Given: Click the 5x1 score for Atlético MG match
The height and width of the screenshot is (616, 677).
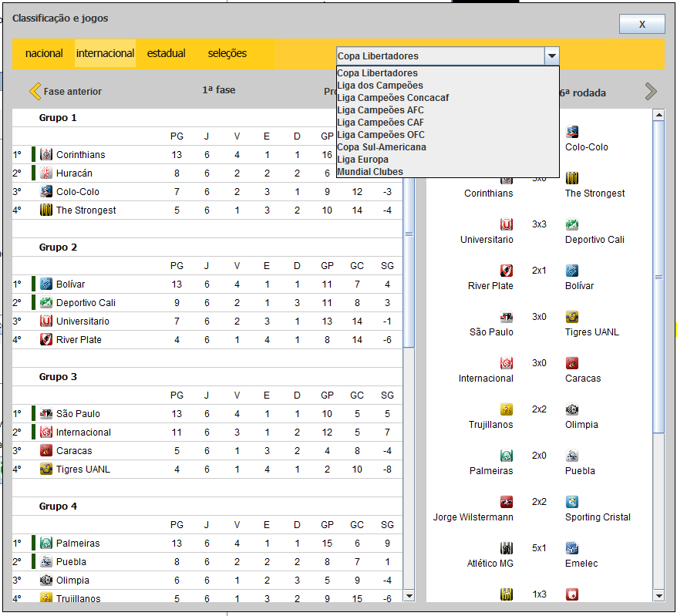Looking at the screenshot, I should (x=539, y=548).
